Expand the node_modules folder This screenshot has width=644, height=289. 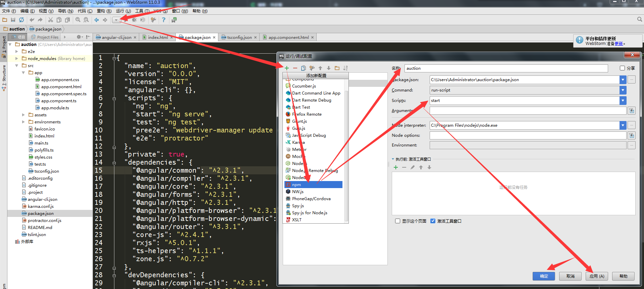coord(17,58)
